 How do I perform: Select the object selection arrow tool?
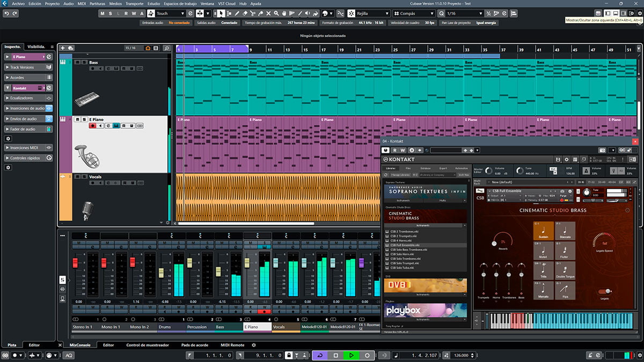coord(222,13)
